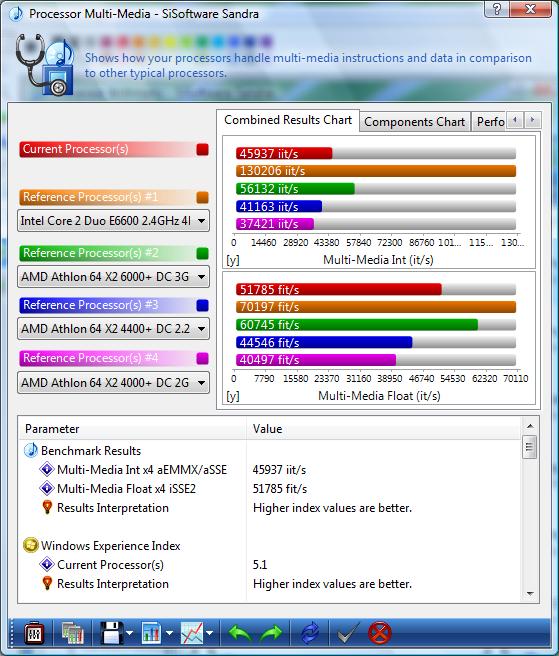
Task: Click the Multi-Media Int (it/s) axis label
Action: (x=378, y=260)
